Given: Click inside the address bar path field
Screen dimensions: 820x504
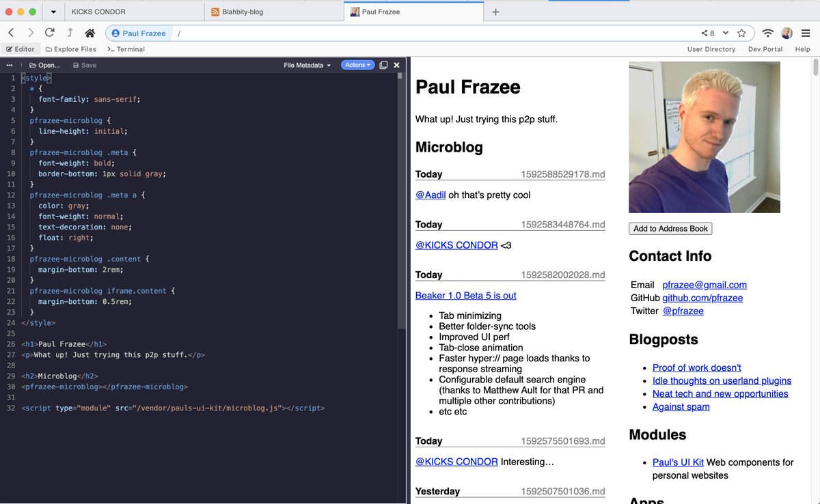Looking at the screenshot, I should (x=437, y=33).
